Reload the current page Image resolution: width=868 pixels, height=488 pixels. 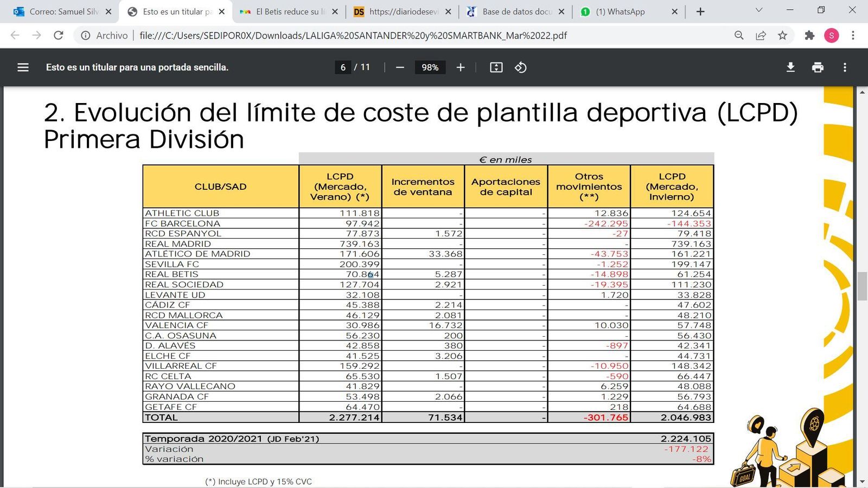[x=59, y=35]
